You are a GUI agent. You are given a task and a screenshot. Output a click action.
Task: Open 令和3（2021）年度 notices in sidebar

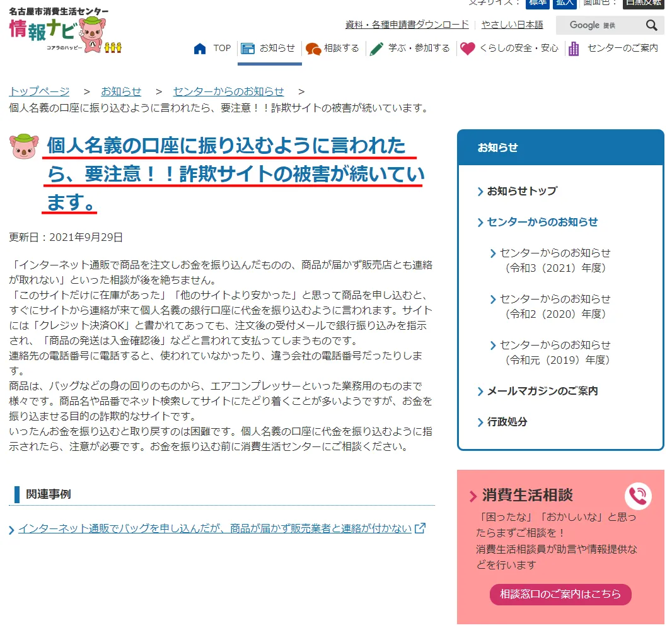coord(555,260)
